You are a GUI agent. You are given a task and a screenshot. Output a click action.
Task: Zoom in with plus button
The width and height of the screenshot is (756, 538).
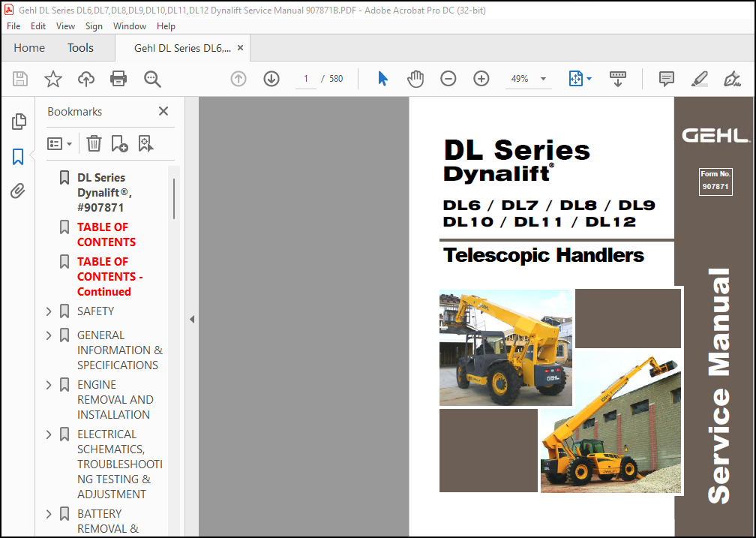481,79
